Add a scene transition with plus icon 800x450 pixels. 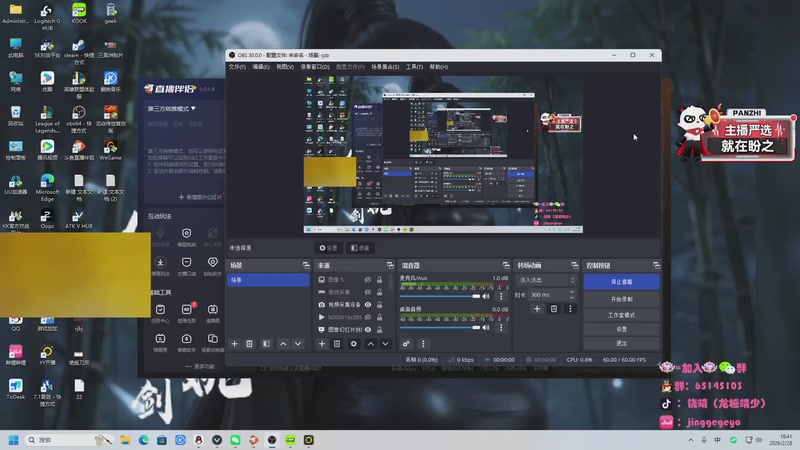click(537, 309)
